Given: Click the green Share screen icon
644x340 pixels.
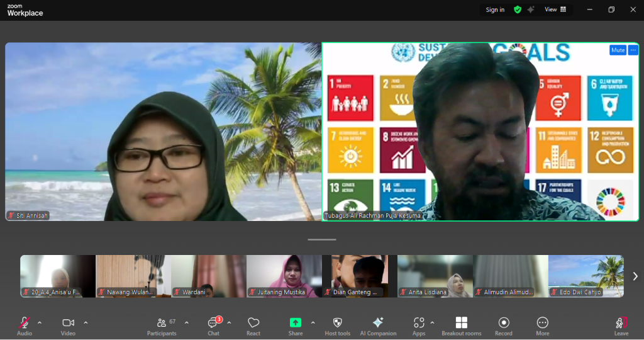Looking at the screenshot, I should click(296, 322).
